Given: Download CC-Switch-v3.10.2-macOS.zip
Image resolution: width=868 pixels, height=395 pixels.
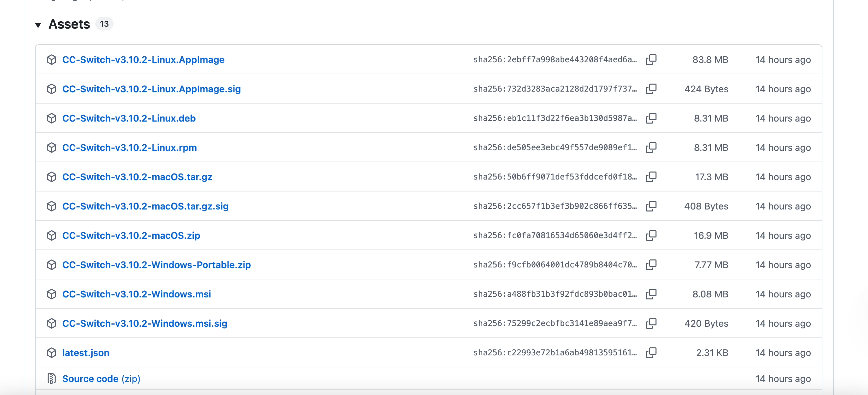Looking at the screenshot, I should click(x=131, y=235).
